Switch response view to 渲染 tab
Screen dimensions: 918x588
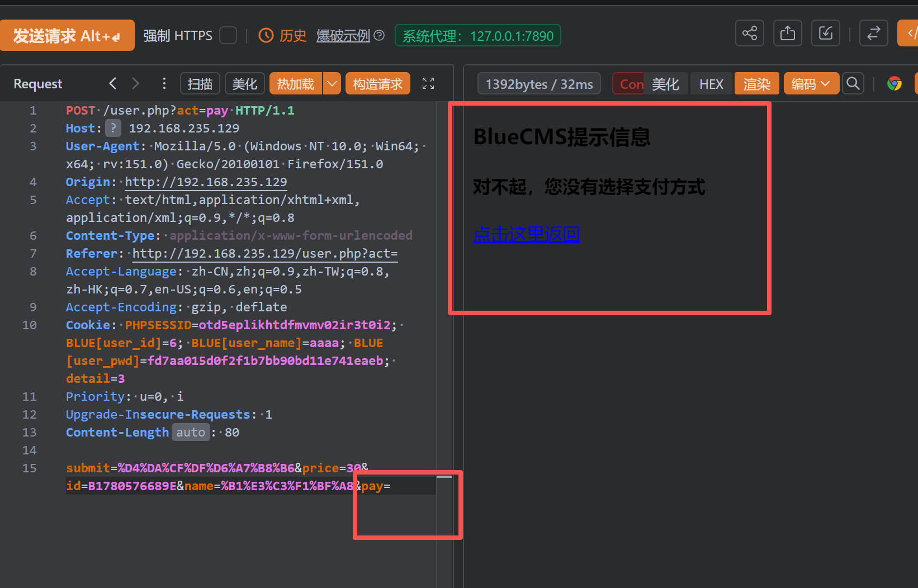coord(757,84)
